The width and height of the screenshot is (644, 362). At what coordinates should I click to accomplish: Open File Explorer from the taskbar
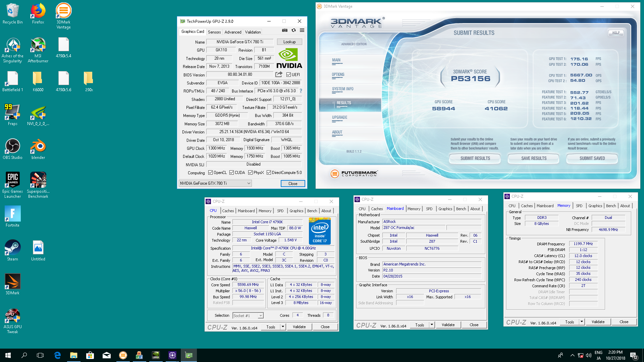pos(73,355)
